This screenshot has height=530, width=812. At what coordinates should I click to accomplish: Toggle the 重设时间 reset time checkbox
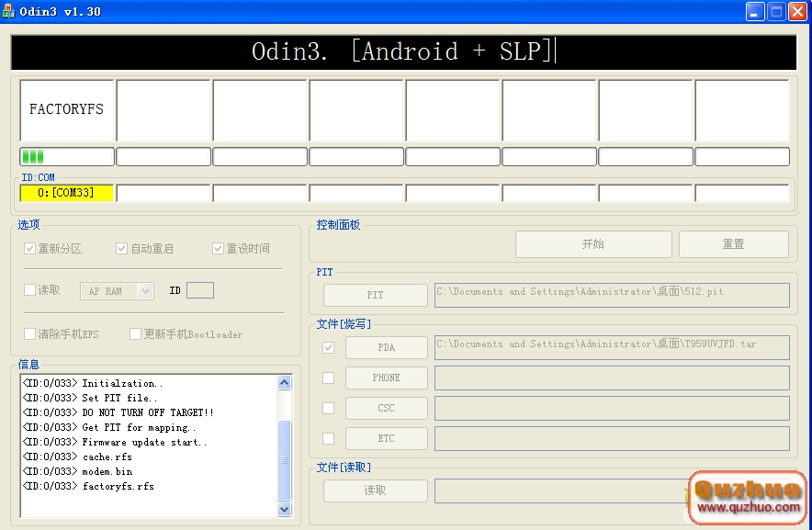(x=218, y=249)
